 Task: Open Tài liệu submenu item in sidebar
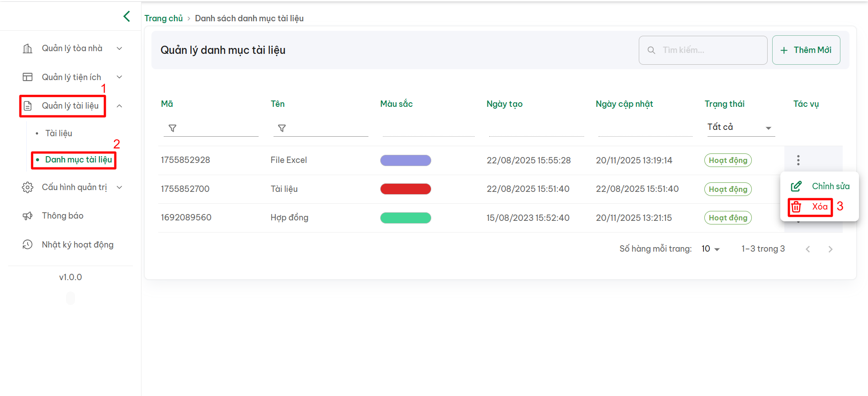pos(59,134)
